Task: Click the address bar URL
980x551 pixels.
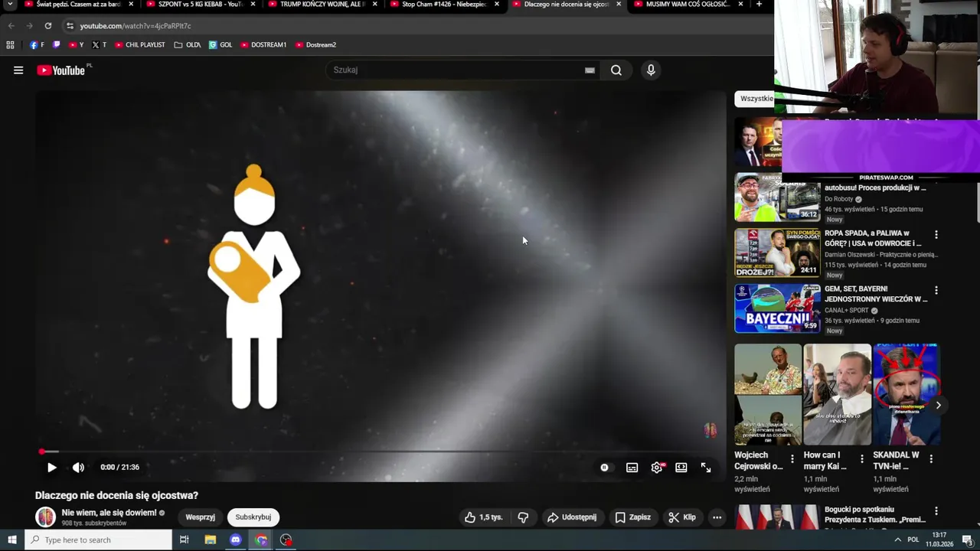Action: click(x=136, y=26)
